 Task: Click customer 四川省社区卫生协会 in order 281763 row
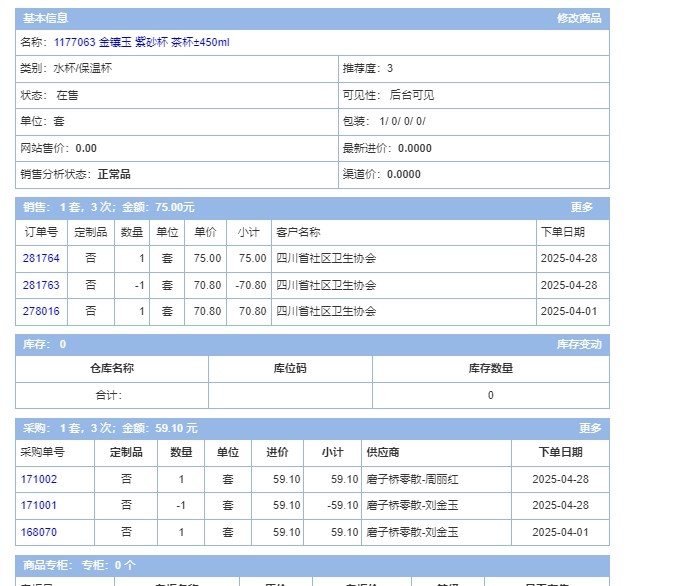click(326, 285)
